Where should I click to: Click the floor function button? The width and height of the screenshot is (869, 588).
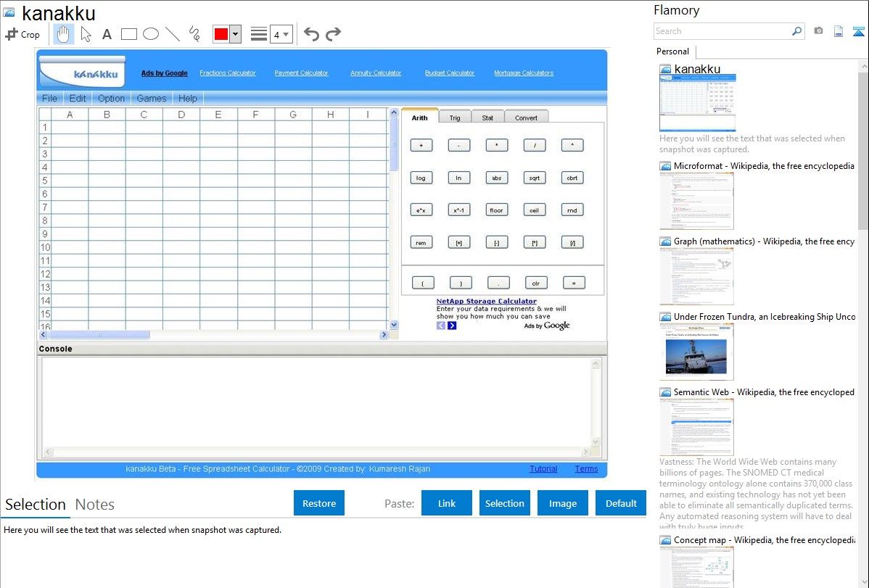(x=497, y=210)
